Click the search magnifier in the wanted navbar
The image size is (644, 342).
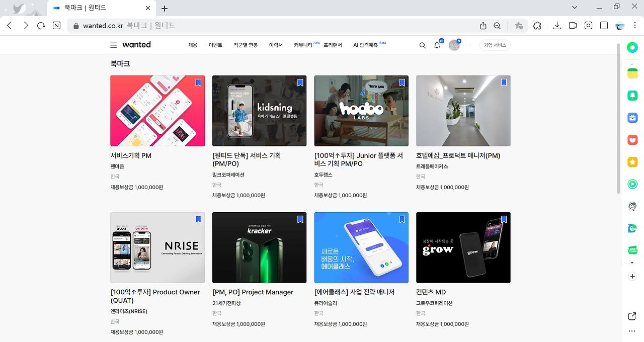tap(423, 45)
